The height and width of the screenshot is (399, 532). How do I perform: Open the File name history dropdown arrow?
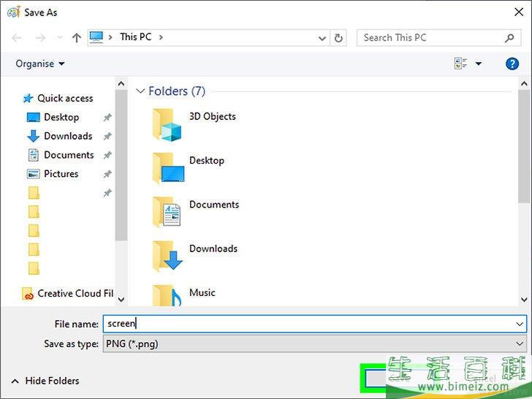[520, 324]
